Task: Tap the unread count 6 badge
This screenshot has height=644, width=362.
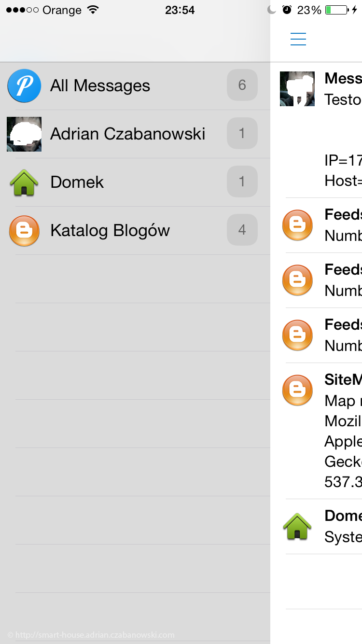Action: (242, 85)
